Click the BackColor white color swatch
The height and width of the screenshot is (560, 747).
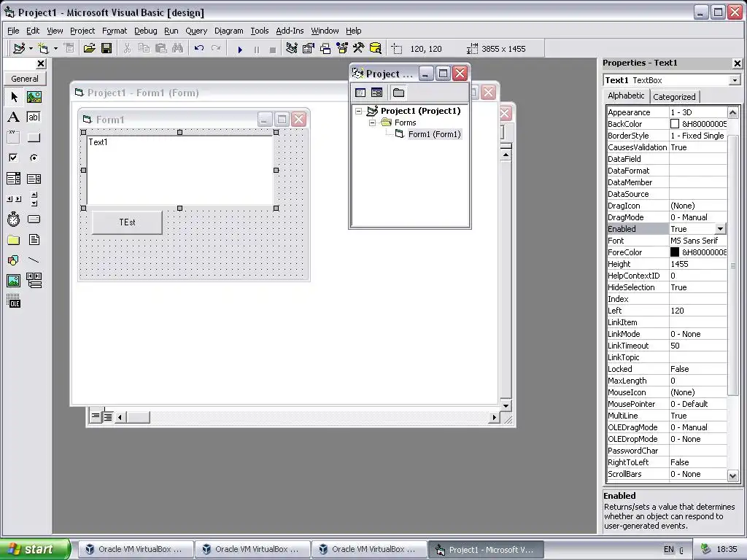[x=675, y=124]
